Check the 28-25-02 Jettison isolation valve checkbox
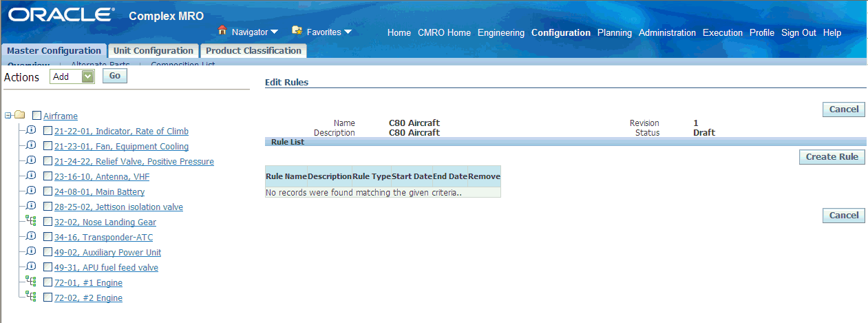Viewport: 868px width, 323px height. [x=48, y=207]
